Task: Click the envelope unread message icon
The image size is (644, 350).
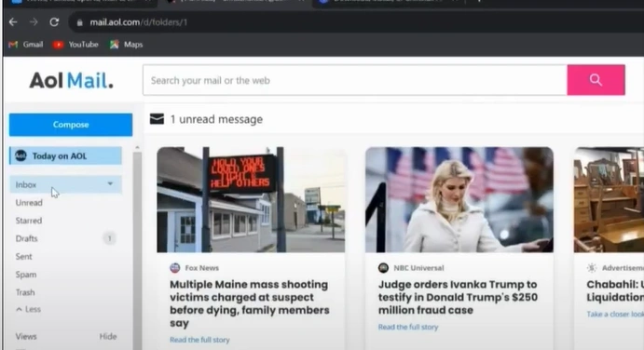Action: (157, 119)
